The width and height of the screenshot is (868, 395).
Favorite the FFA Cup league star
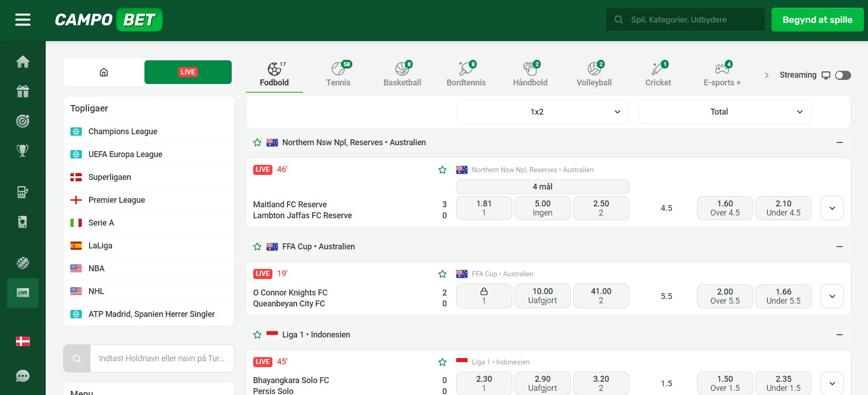[257, 247]
